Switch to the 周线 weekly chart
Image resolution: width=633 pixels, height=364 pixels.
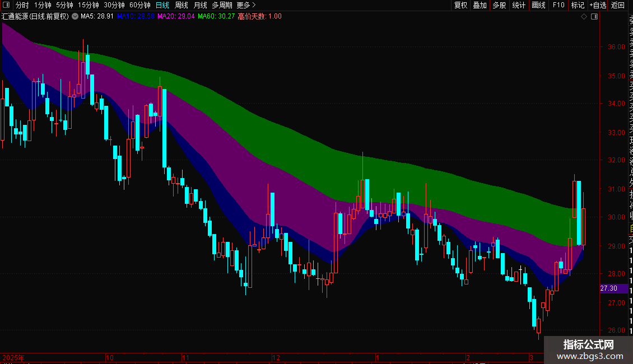(181, 5)
